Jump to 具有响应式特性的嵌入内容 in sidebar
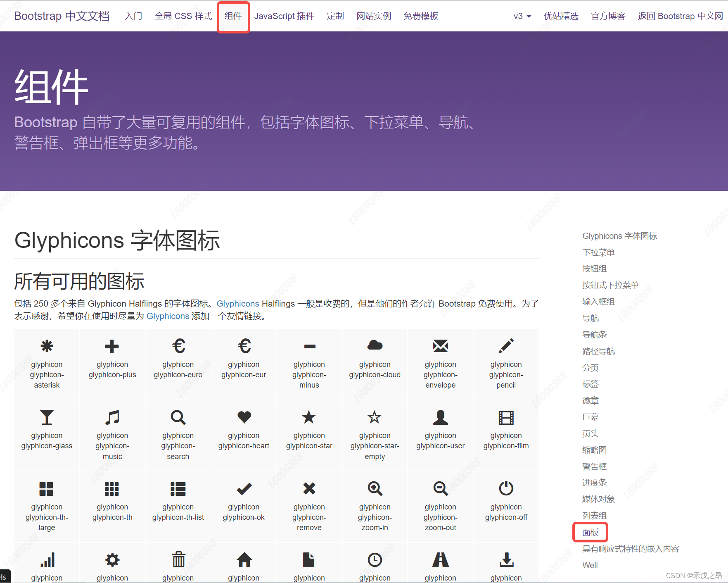 [631, 549]
